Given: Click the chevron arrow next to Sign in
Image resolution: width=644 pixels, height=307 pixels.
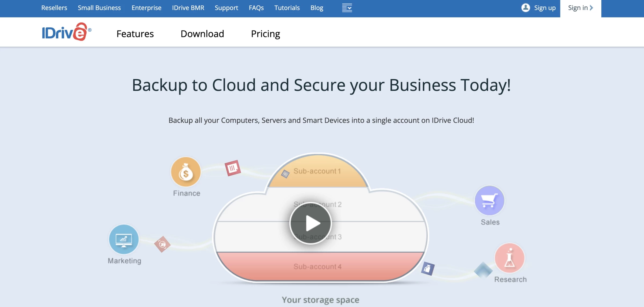Looking at the screenshot, I should pos(591,8).
